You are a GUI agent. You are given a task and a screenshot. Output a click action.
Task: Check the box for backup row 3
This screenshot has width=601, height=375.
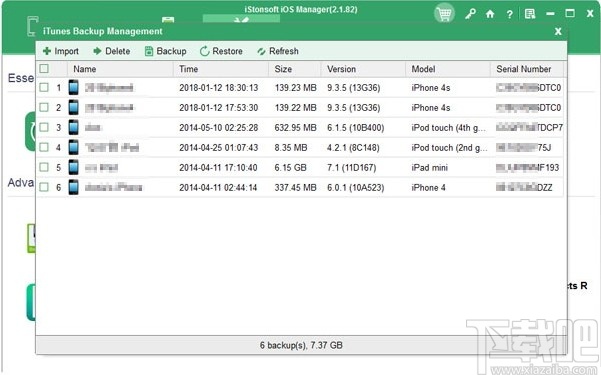44,127
